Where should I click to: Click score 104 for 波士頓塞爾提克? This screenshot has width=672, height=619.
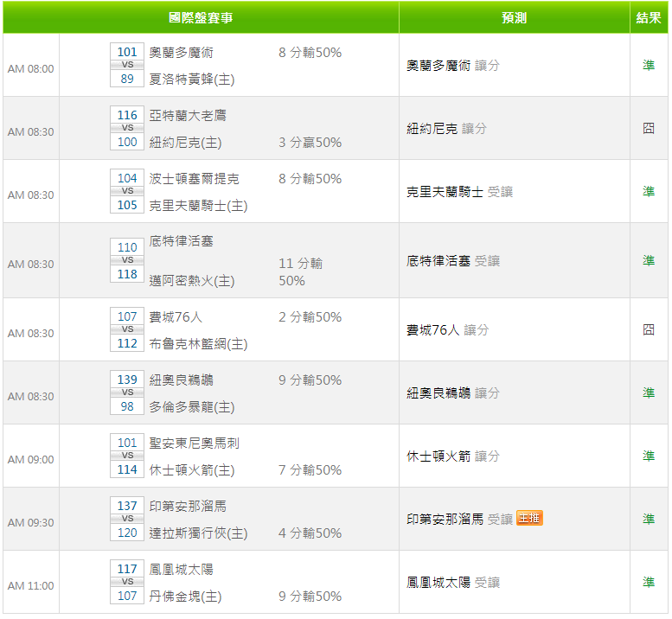point(127,178)
